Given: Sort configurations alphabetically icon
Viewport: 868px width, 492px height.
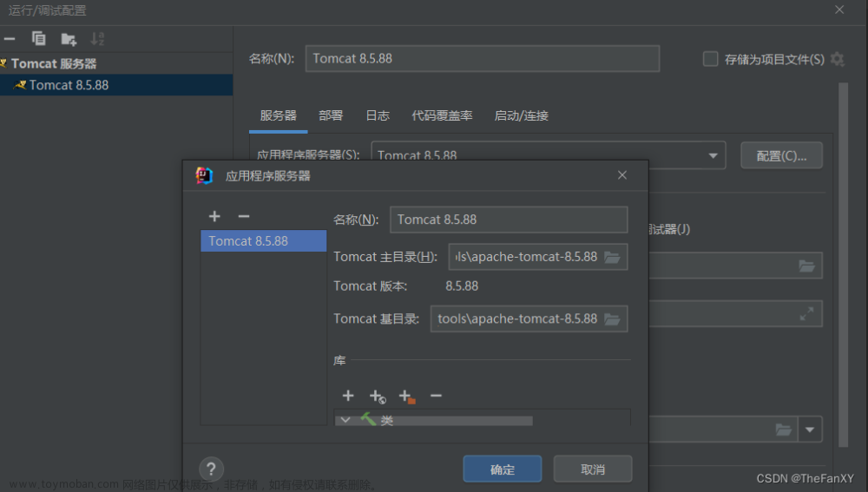Looking at the screenshot, I should click(x=97, y=39).
